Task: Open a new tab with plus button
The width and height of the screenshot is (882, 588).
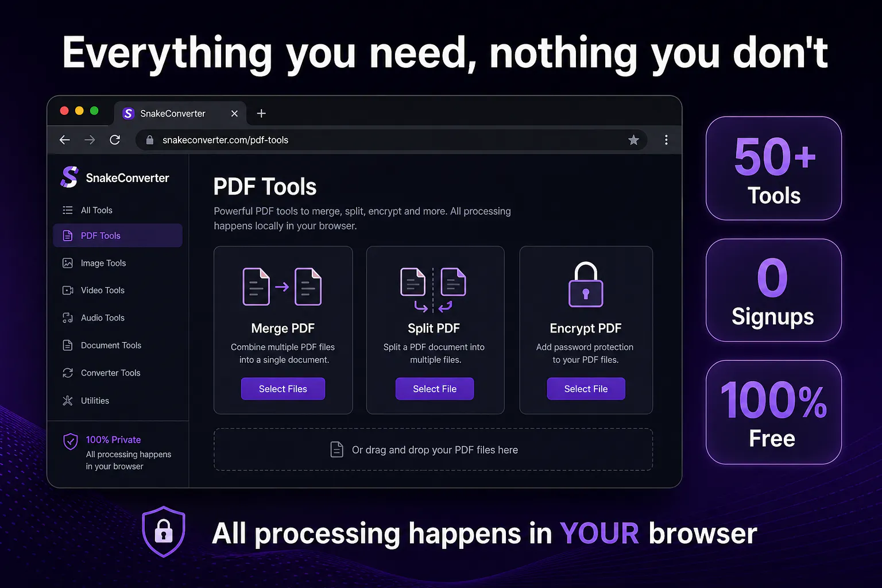Action: click(x=261, y=113)
